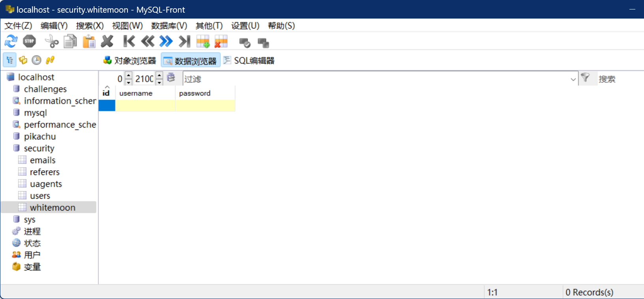
Task: Click the empty password cell
Action: [205, 105]
